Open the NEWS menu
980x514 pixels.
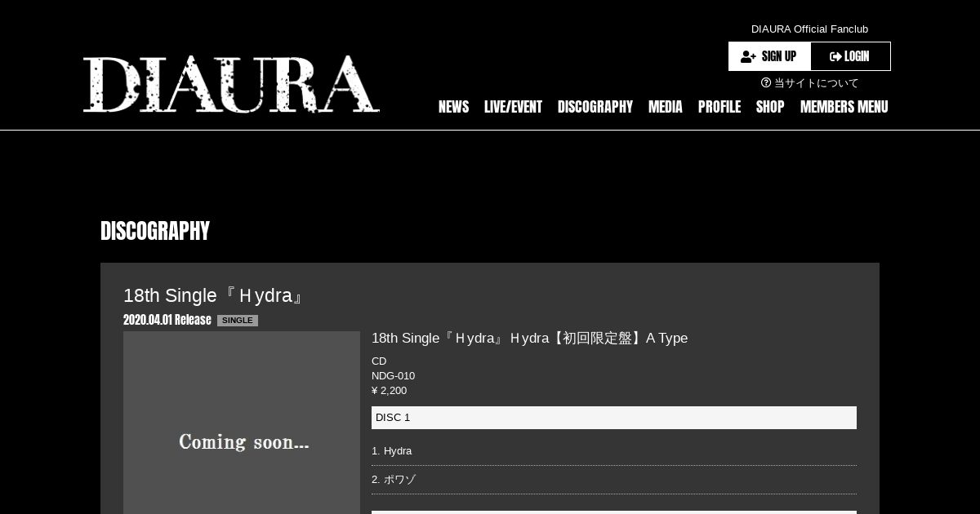click(x=453, y=107)
